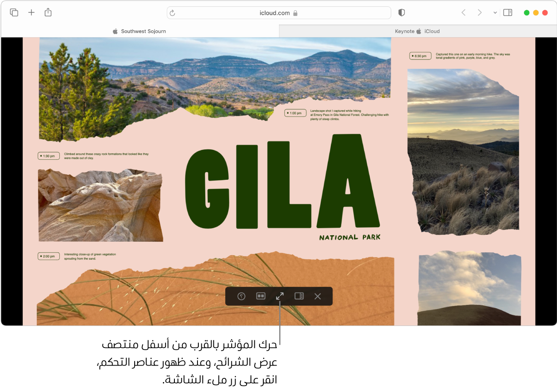The image size is (557, 392).
Task: Exit the slideshow with the X button
Action: coord(318,296)
